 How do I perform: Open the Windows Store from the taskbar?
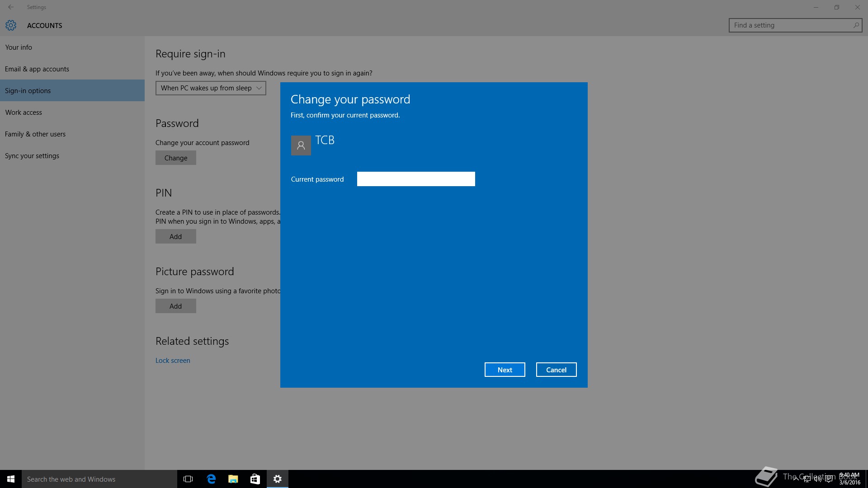[255, 479]
